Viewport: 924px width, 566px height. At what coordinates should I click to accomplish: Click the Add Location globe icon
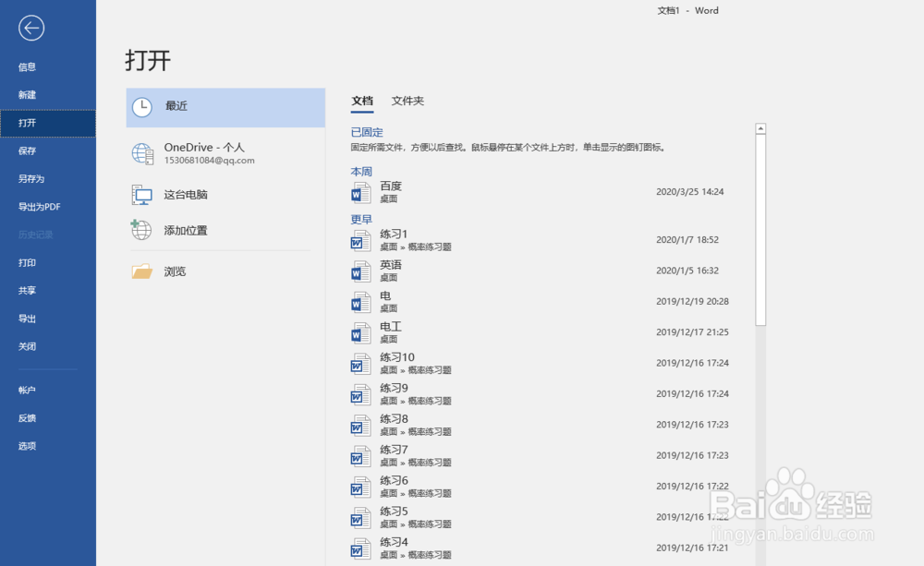[140, 230]
